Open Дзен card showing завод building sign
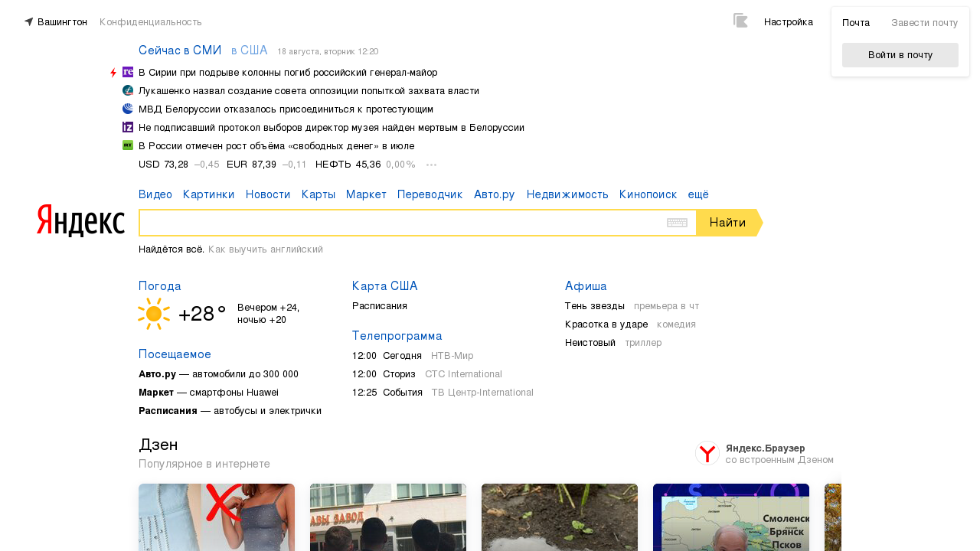Viewport: 980px width, 551px height. click(x=388, y=517)
